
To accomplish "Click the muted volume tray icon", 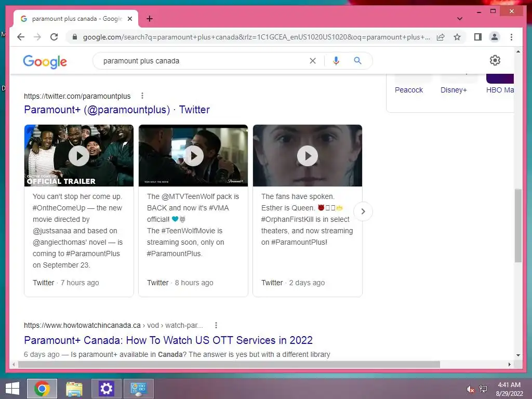I will pos(470,389).
